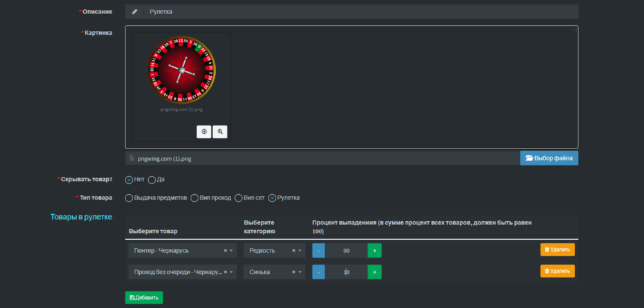Click the Выберите товар column header
The width and height of the screenshot is (644, 308).
(153, 231)
